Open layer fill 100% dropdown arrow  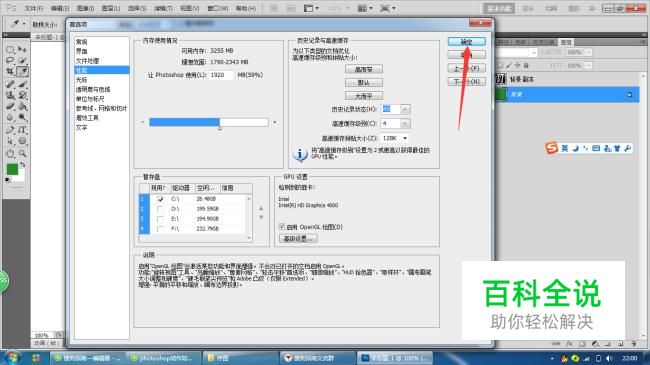pos(589,66)
